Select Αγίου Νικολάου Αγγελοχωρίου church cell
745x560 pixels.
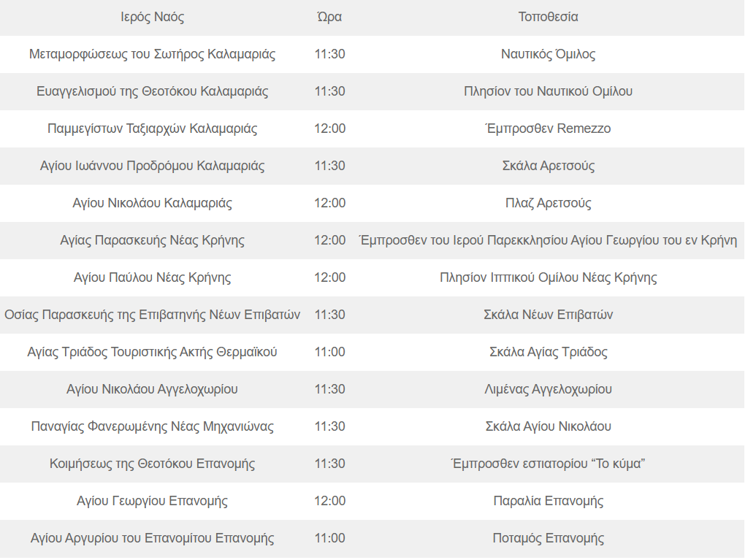pyautogui.click(x=152, y=389)
